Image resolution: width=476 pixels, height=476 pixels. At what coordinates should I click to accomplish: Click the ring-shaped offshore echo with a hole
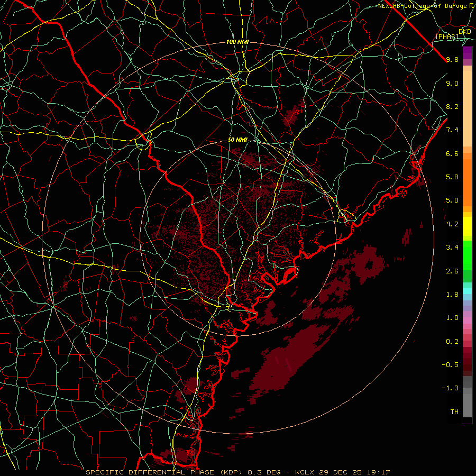369,264
